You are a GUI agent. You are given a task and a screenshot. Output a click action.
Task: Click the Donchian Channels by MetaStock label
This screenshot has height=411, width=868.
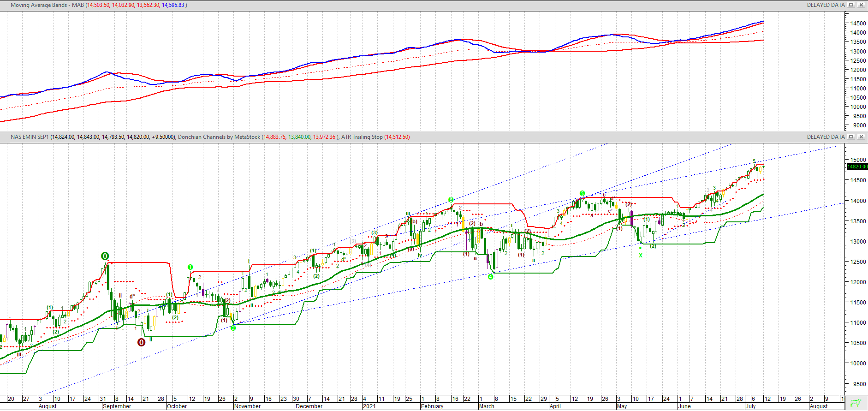(x=219, y=137)
